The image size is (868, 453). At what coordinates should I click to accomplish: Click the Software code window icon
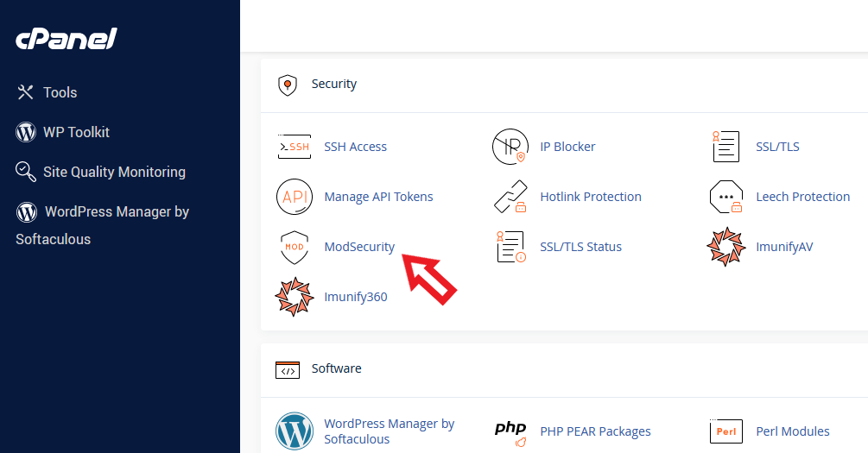click(288, 369)
